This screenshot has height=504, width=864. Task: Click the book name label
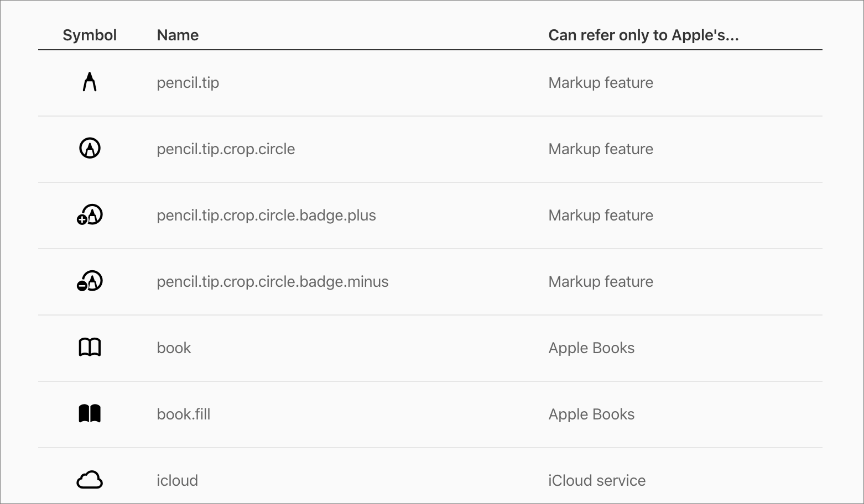pyautogui.click(x=174, y=348)
